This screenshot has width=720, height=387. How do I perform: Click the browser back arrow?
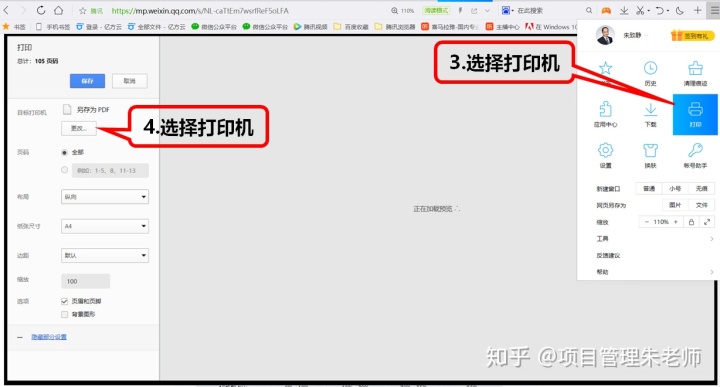[x=6, y=10]
